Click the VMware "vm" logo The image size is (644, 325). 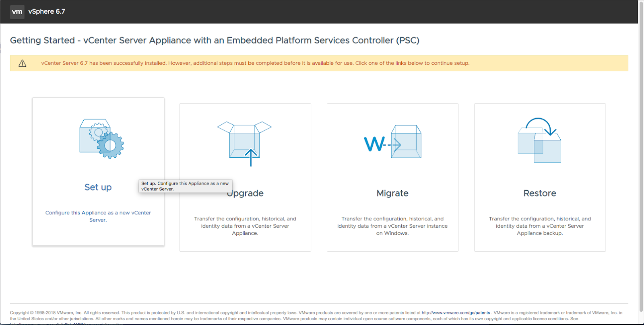click(x=17, y=12)
